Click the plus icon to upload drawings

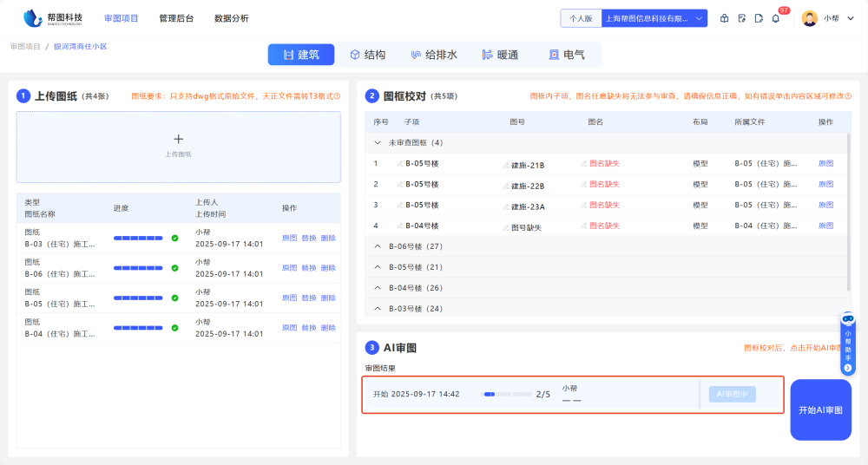pos(179,139)
